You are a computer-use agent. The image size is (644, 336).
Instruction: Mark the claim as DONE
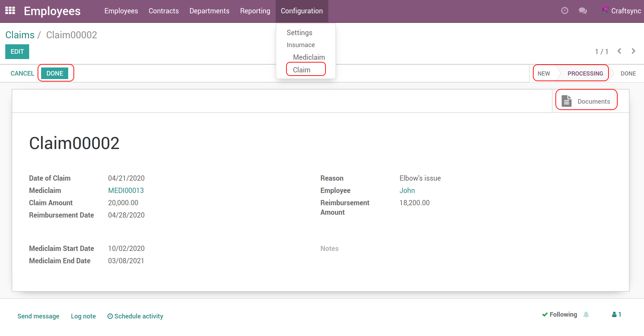[x=55, y=73]
